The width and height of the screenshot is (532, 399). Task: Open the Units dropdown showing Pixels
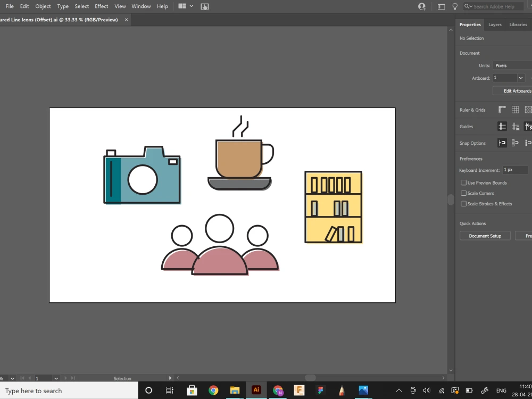tap(512, 65)
